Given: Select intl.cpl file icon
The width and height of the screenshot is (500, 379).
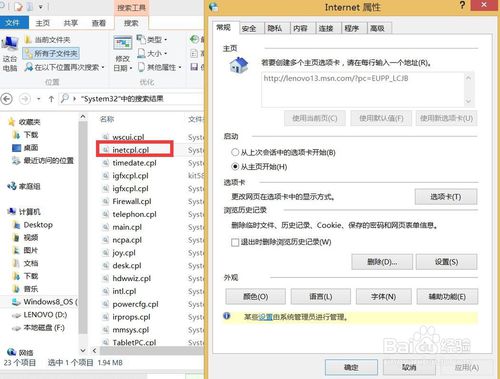Looking at the screenshot, I should point(106,291).
